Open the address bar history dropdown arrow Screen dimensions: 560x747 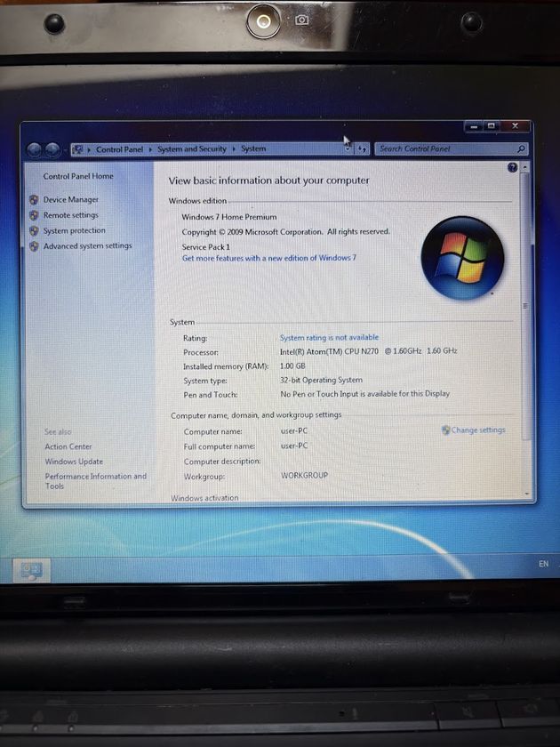348,149
